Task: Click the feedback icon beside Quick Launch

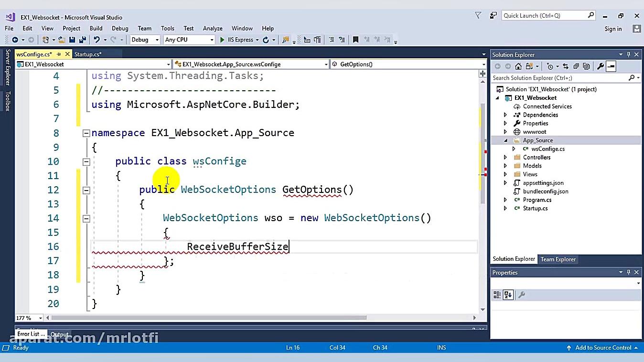Action: 494,16
